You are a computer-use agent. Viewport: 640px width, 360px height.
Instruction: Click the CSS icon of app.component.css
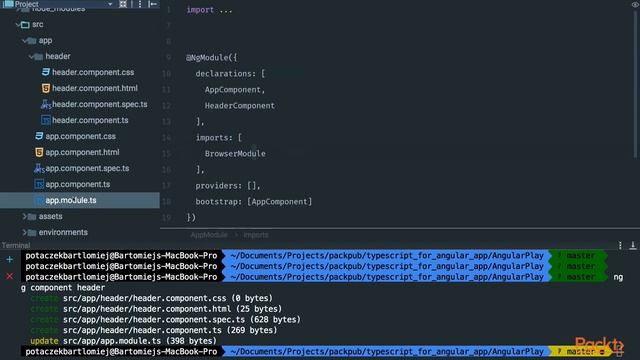(39, 136)
